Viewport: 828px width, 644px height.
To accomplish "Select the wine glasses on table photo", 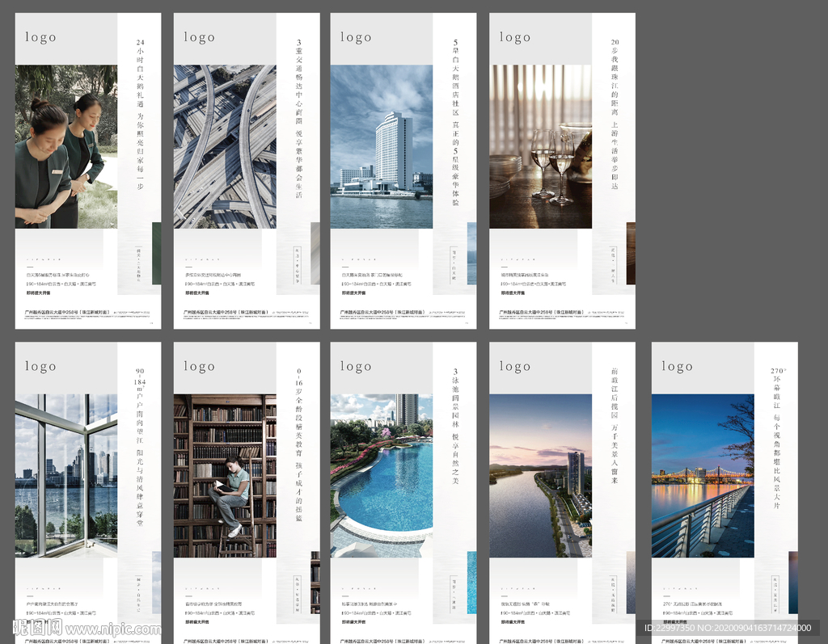I will (x=540, y=147).
